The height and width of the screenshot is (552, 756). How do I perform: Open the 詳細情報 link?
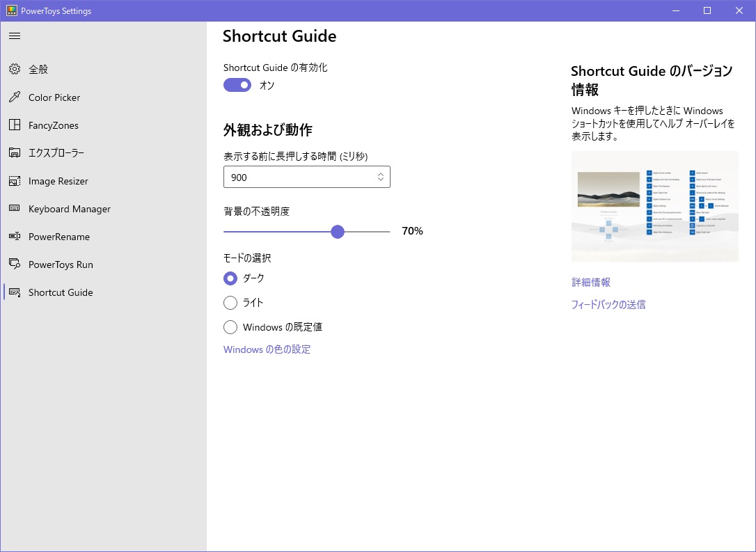(x=591, y=283)
